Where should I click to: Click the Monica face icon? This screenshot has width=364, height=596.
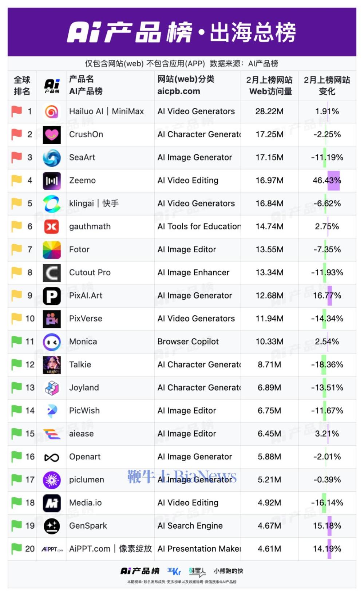pyautogui.click(x=52, y=342)
